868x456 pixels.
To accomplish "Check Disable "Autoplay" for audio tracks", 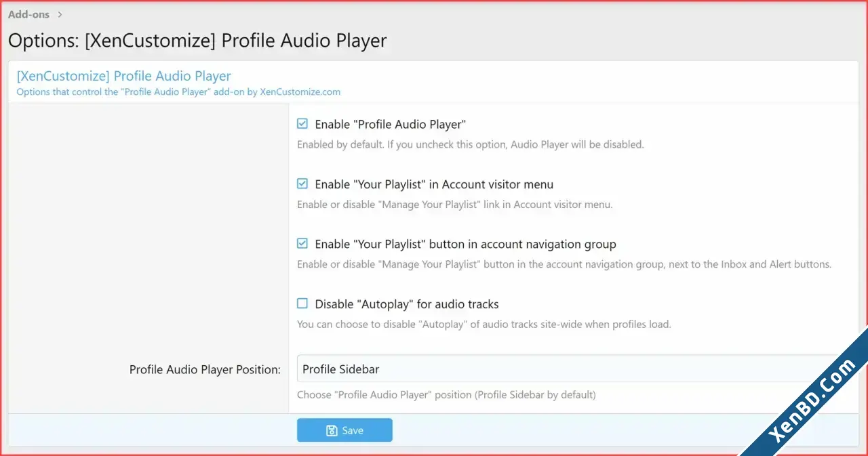I will tap(302, 304).
